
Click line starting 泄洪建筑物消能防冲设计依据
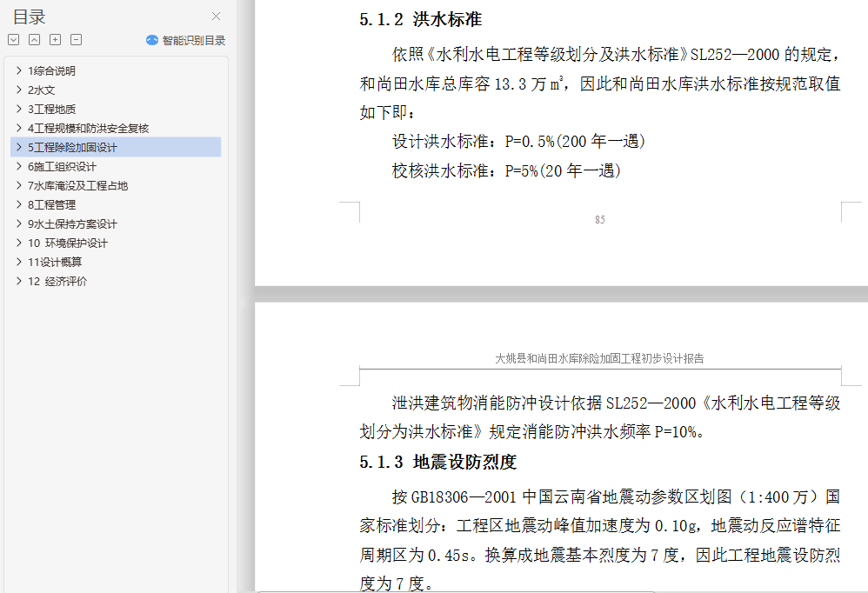point(616,403)
